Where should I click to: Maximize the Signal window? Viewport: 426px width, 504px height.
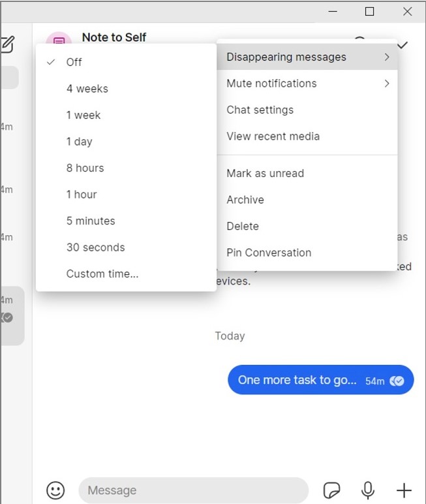pyautogui.click(x=370, y=11)
